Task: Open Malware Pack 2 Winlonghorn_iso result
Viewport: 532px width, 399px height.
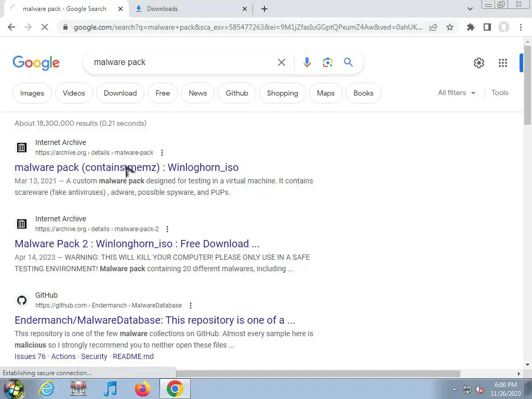Action: pos(137,244)
